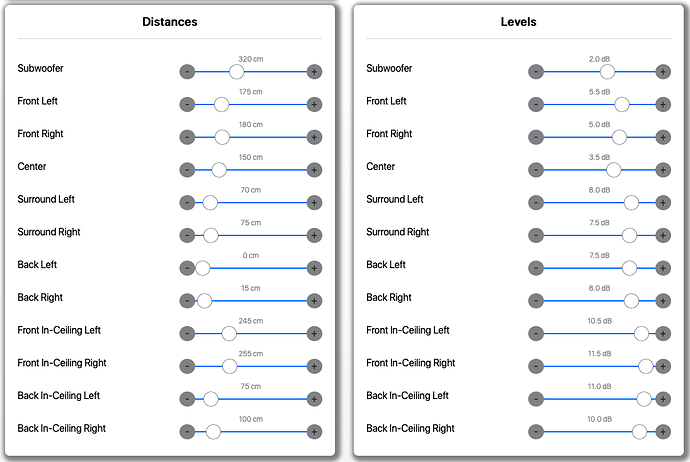Click the Subwoofer distance slider handle
This screenshot has height=462, width=690.
[x=237, y=72]
